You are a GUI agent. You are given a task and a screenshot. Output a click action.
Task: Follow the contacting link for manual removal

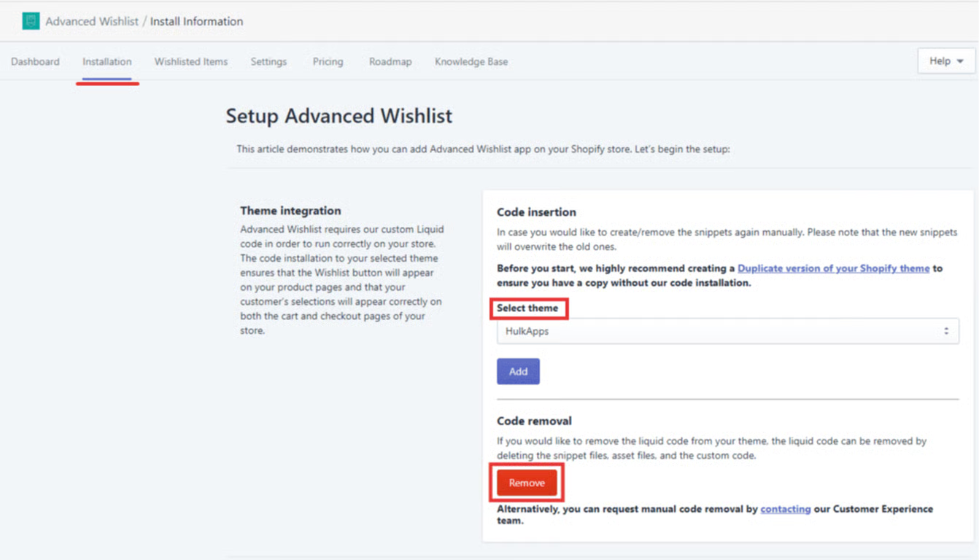click(786, 509)
